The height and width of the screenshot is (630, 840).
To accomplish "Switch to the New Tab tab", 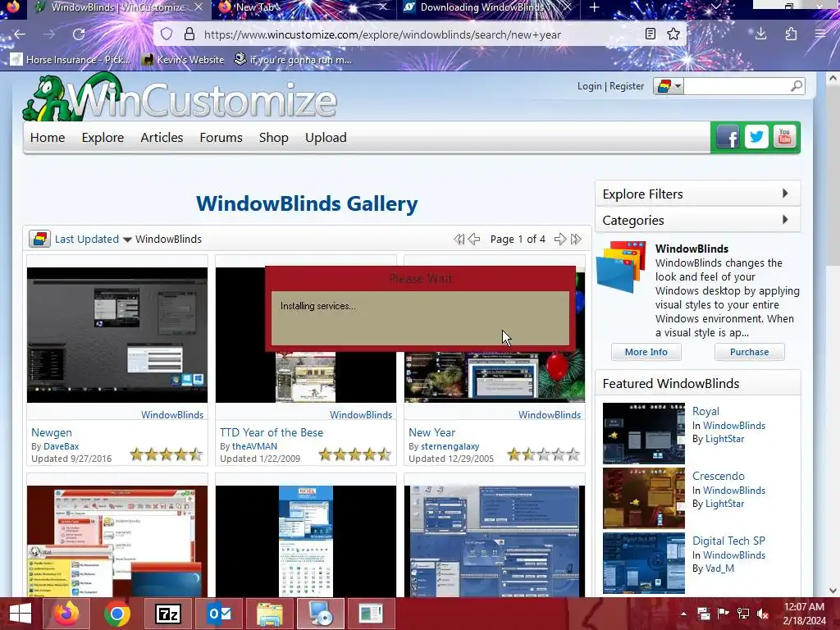I will point(303,7).
